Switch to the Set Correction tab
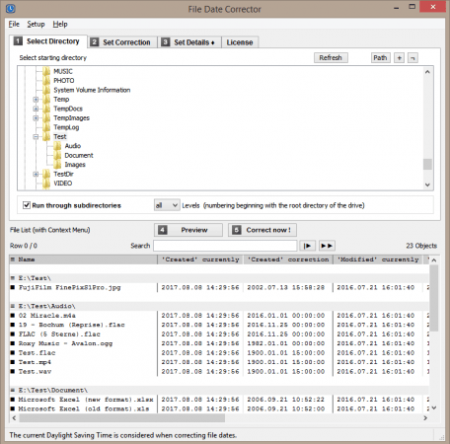Viewport: 450px width, 444px height. pyautogui.click(x=122, y=42)
